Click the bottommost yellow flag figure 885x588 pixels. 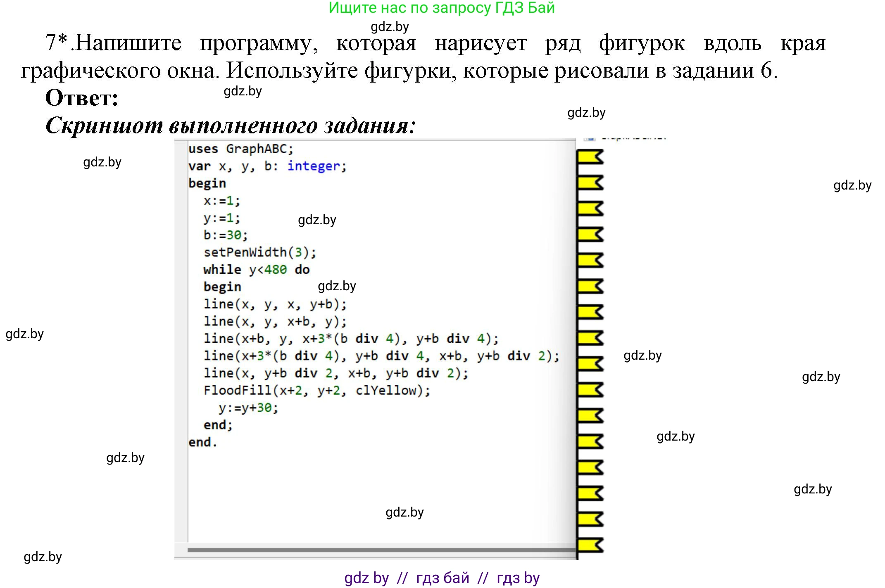[589, 545]
